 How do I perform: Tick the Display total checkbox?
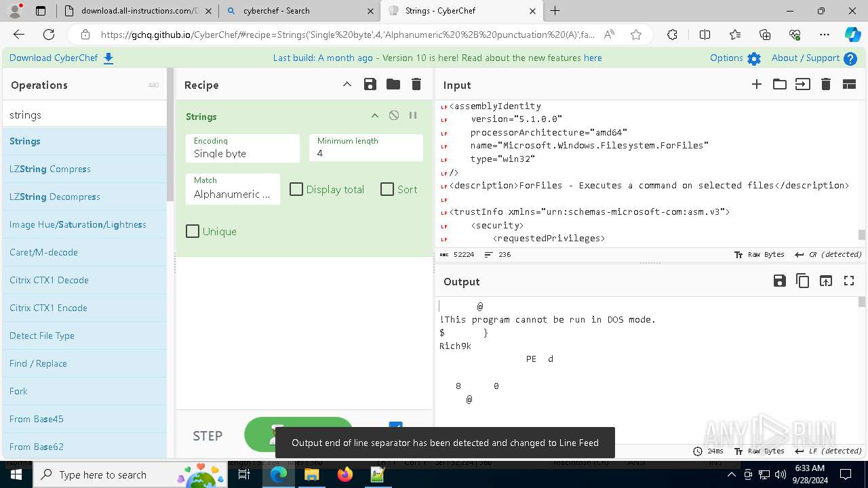(x=296, y=189)
